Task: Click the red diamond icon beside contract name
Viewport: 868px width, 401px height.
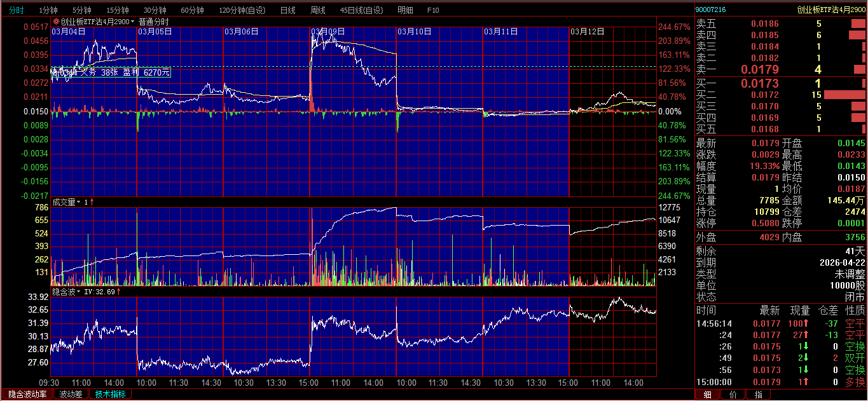Action: [56, 22]
